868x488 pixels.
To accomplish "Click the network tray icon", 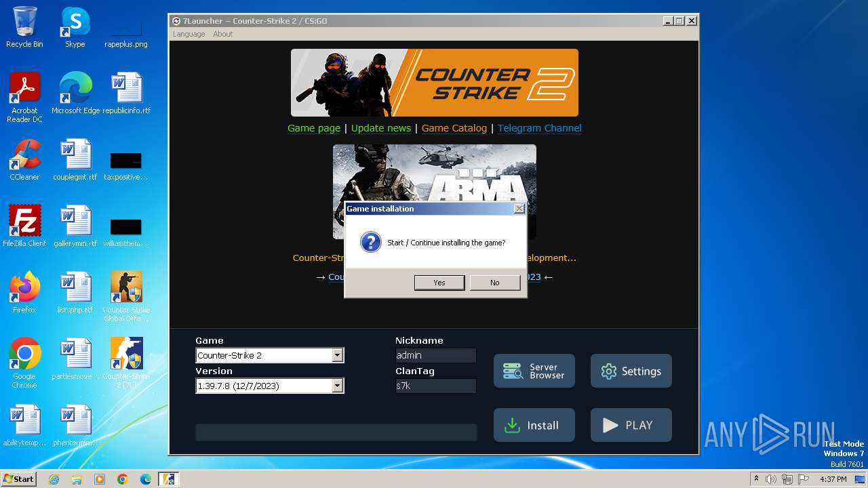I will 787,479.
